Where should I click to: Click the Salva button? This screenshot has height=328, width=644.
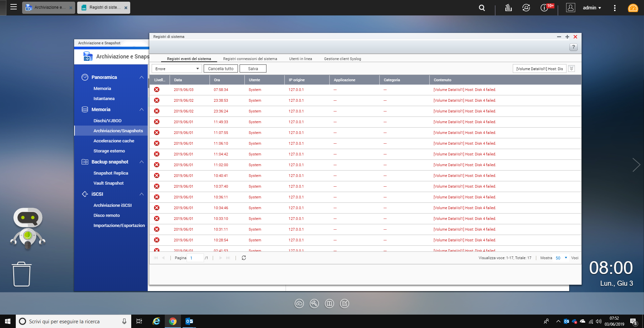253,69
